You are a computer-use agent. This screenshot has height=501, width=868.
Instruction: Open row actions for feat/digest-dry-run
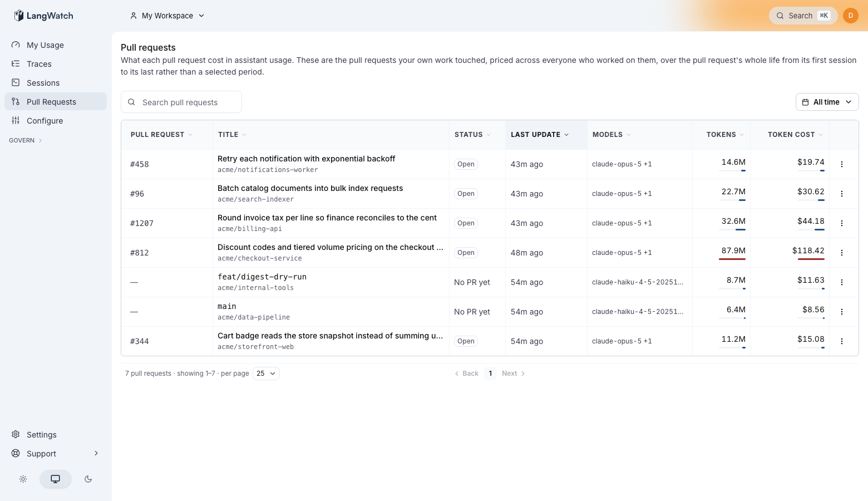coord(842,282)
